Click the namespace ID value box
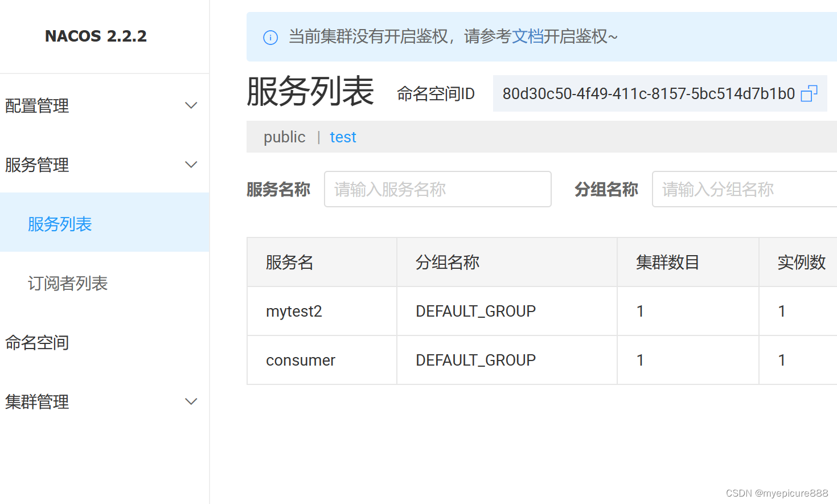The height and width of the screenshot is (504, 837). (x=649, y=93)
